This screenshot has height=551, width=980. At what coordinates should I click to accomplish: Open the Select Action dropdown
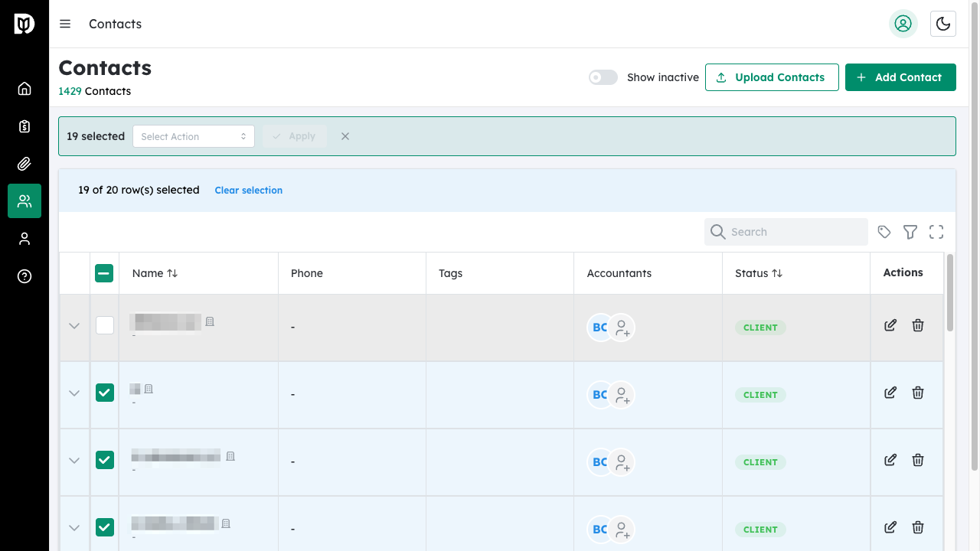(193, 135)
